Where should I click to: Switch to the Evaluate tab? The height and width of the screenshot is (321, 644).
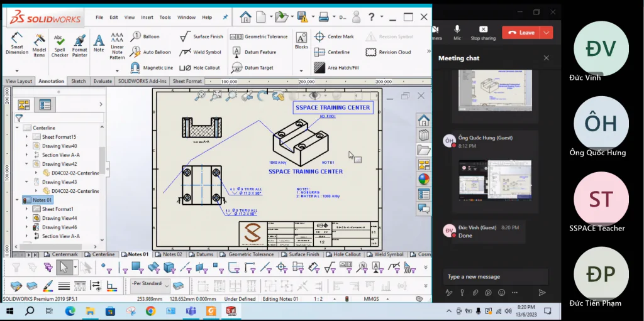point(103,81)
